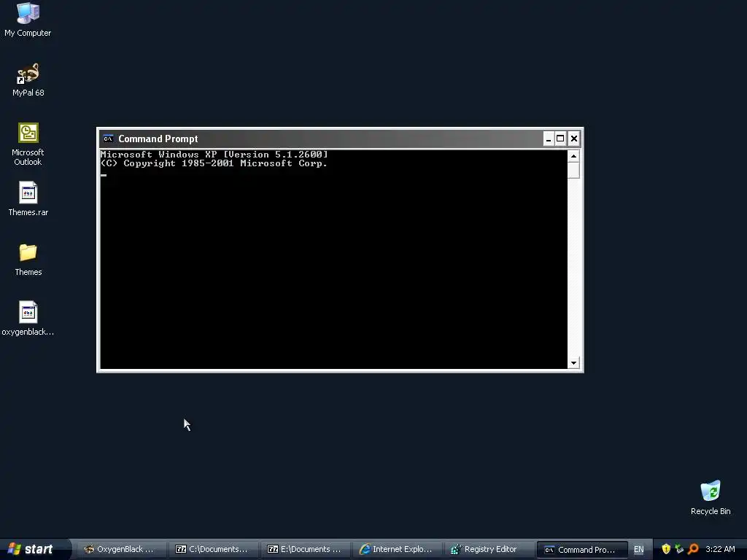This screenshot has width=747, height=560.
Task: Minimize the Command Prompt window
Action: point(549,139)
